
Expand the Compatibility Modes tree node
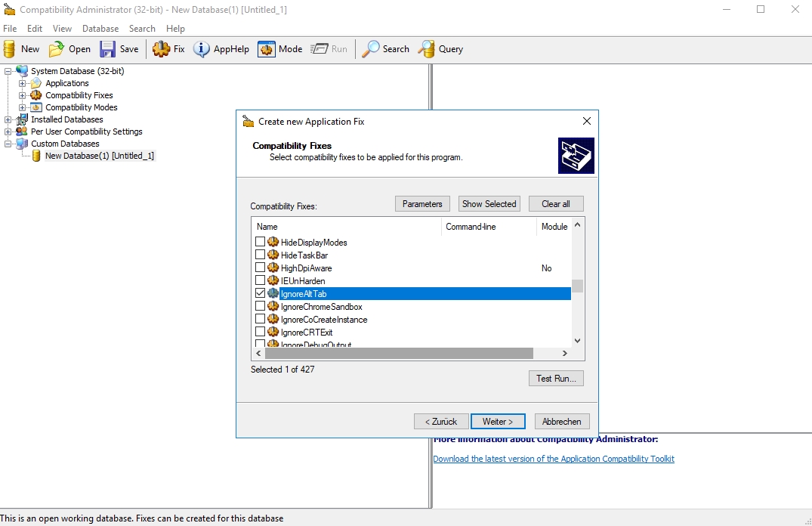click(x=22, y=107)
